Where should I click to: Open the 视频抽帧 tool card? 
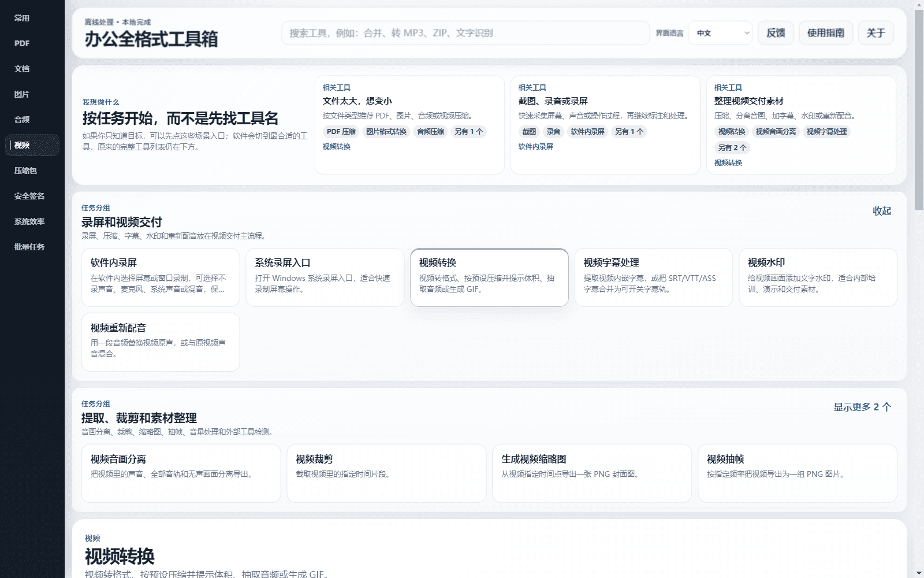pyautogui.click(x=798, y=473)
